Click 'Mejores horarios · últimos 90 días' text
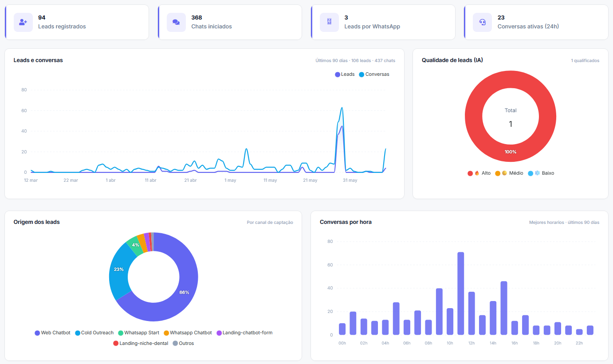The width and height of the screenshot is (613, 364). (564, 223)
